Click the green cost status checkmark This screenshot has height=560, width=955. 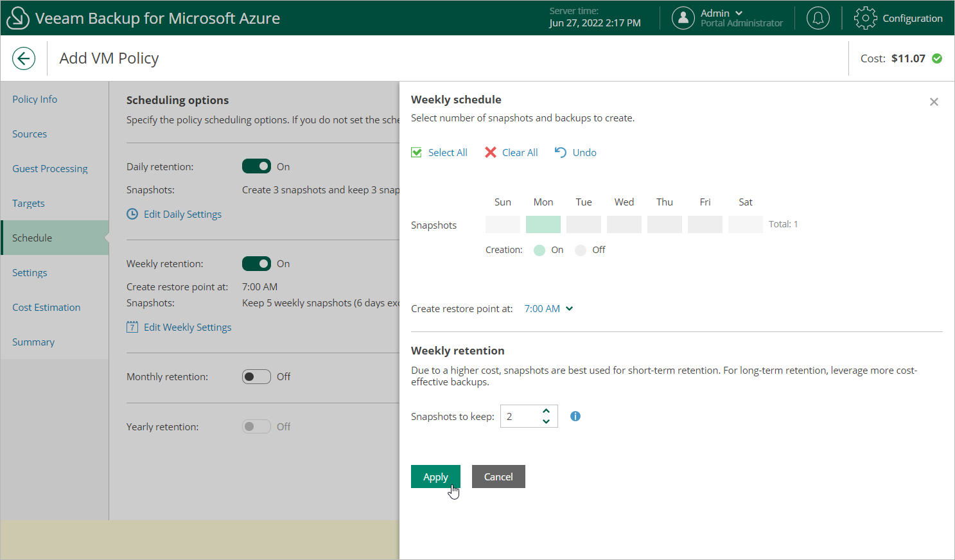coord(937,58)
